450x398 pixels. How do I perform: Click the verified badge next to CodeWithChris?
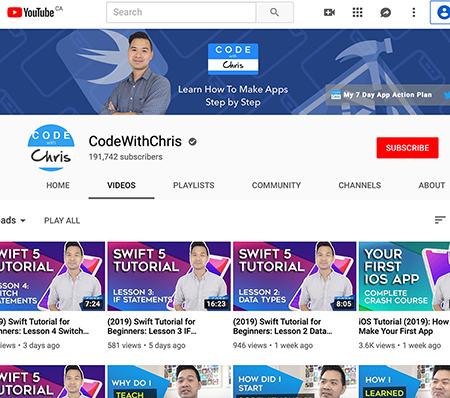192,142
